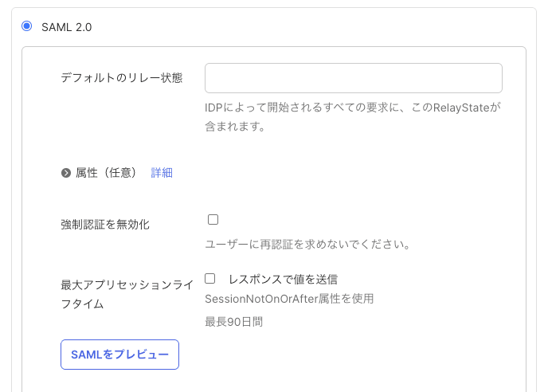
Task: Click the text 含まれます。 in relay description
Action: coord(235,126)
